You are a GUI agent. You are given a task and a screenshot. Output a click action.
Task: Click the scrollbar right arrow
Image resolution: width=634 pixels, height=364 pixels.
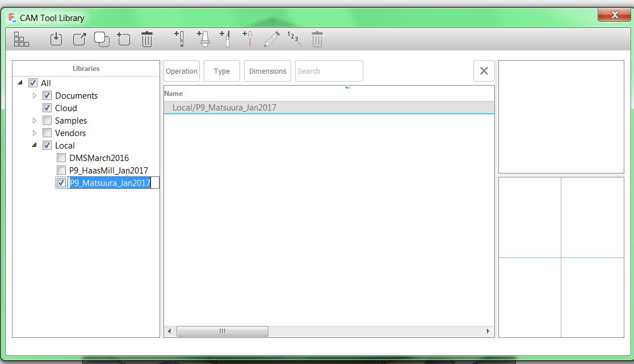coord(488,331)
